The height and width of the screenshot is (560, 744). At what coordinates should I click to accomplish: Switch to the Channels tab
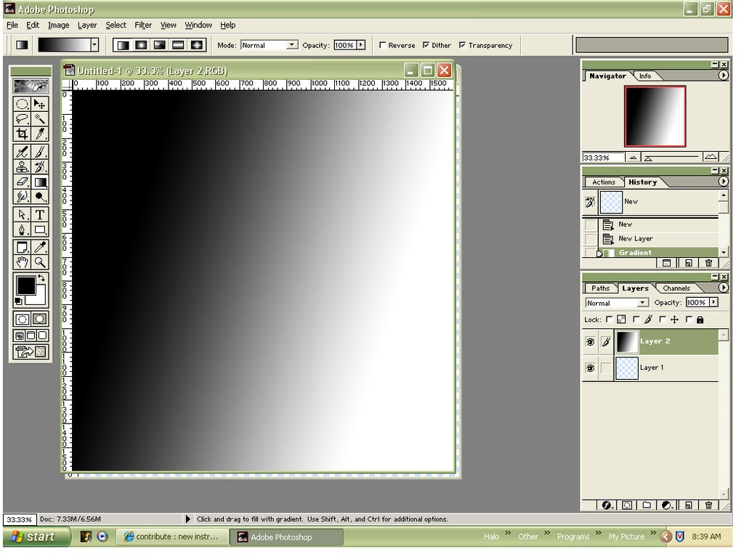677,288
